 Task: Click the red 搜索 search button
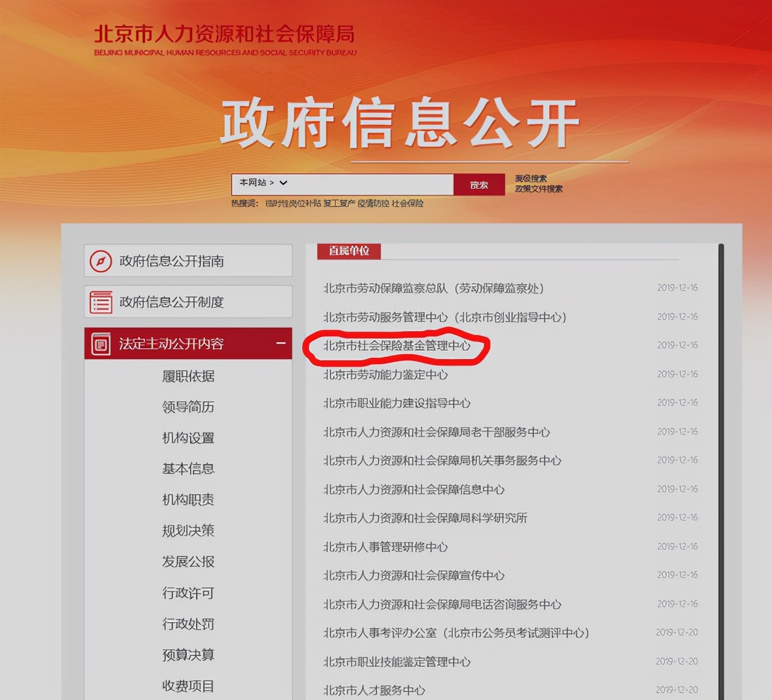tap(479, 185)
